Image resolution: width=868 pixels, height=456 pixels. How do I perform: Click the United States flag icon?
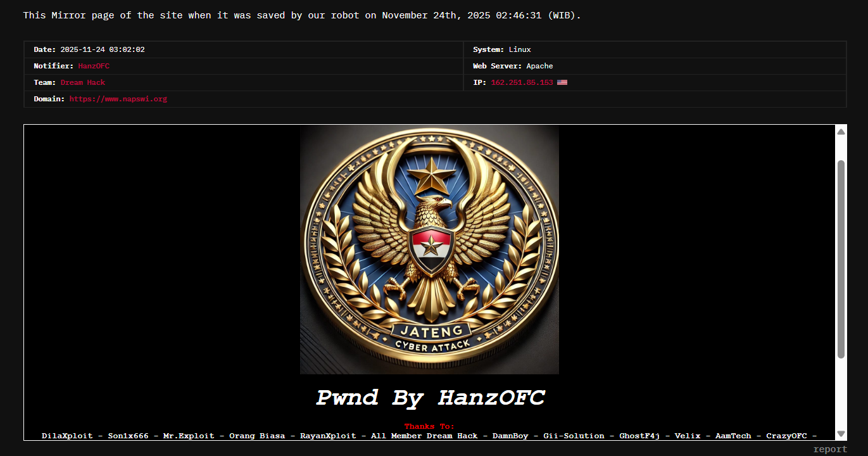pos(562,82)
